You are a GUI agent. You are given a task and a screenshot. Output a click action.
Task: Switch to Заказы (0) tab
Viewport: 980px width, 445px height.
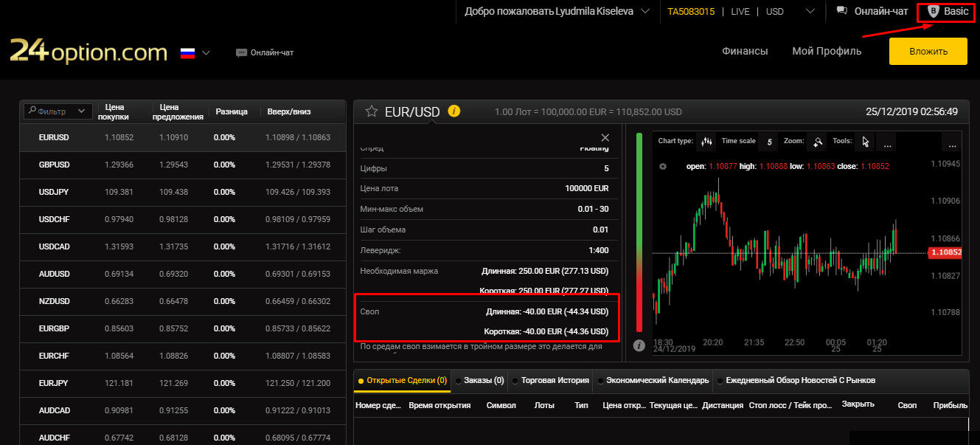[x=479, y=381]
